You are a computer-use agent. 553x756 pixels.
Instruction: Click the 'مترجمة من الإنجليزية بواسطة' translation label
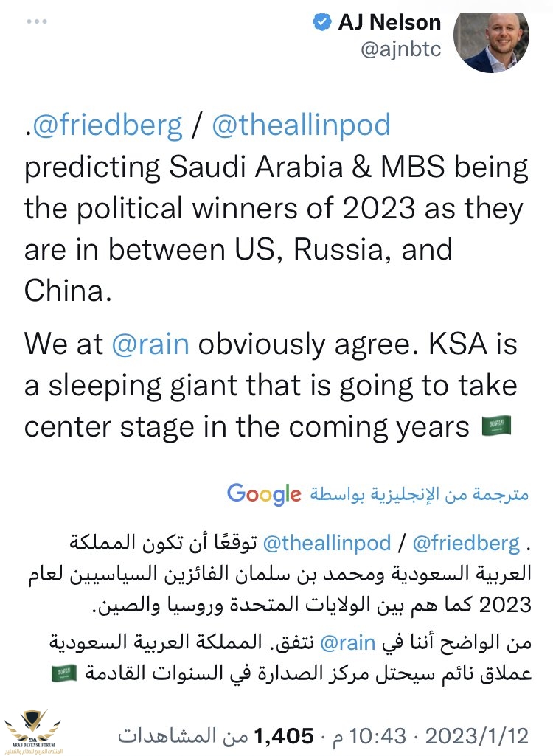(420, 493)
